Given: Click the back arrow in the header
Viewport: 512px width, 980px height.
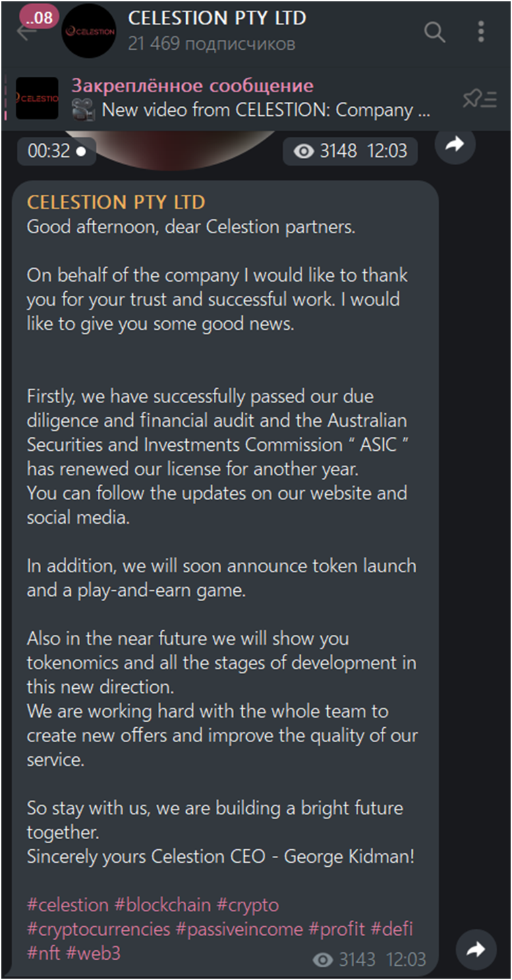Looking at the screenshot, I should coord(24,32).
